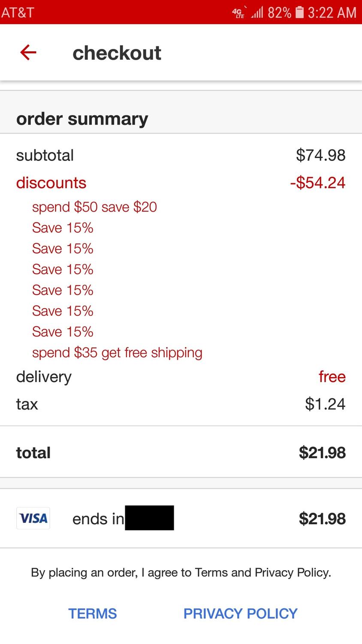Tap the red 'free' delivery value
Image resolution: width=362 pixels, height=644 pixels.
tap(332, 377)
